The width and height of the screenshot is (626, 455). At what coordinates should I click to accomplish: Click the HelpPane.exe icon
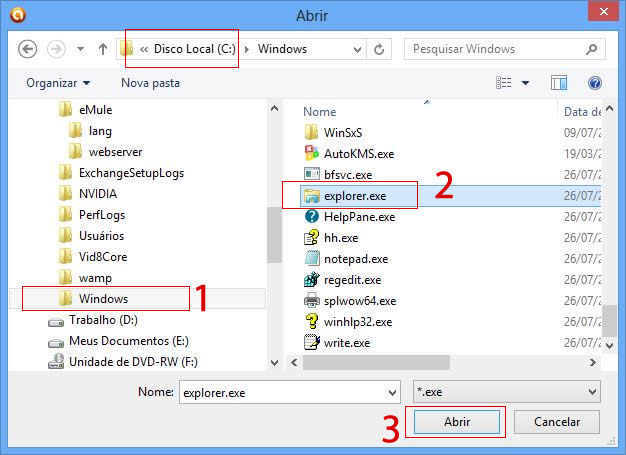pos(311,216)
